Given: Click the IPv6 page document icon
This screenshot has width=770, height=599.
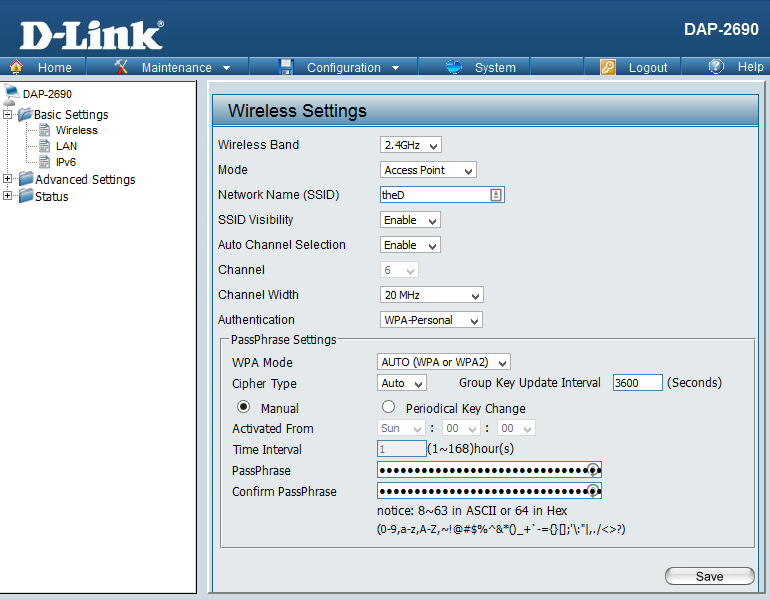Looking at the screenshot, I should pos(45,162).
